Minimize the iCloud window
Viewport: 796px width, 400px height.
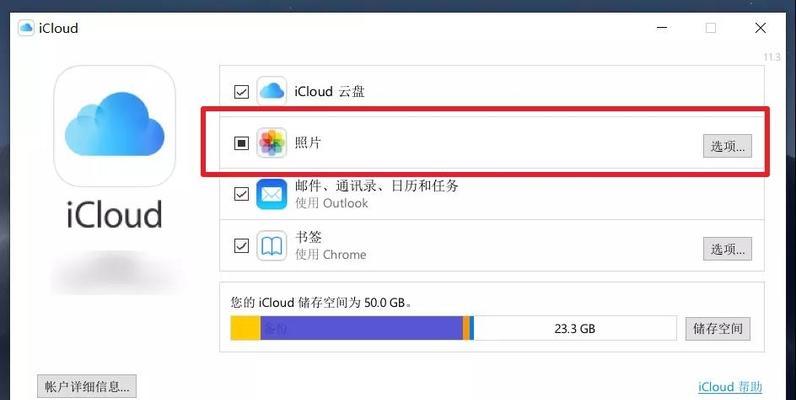click(x=662, y=28)
